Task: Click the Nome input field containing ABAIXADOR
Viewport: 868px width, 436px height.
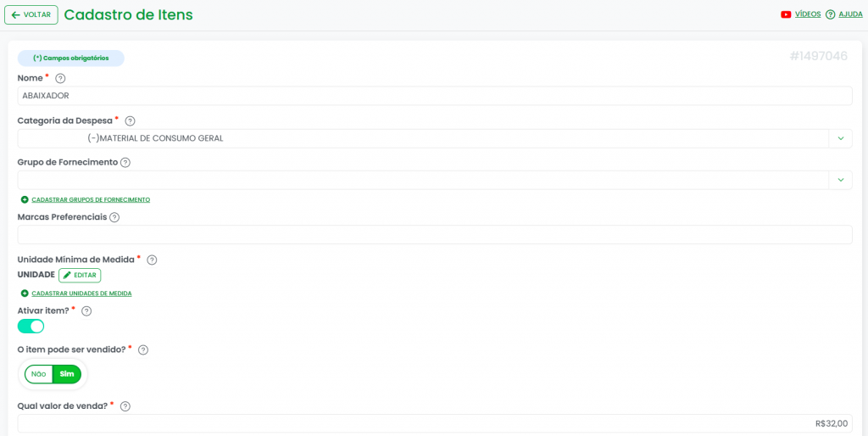Action: tap(434, 96)
